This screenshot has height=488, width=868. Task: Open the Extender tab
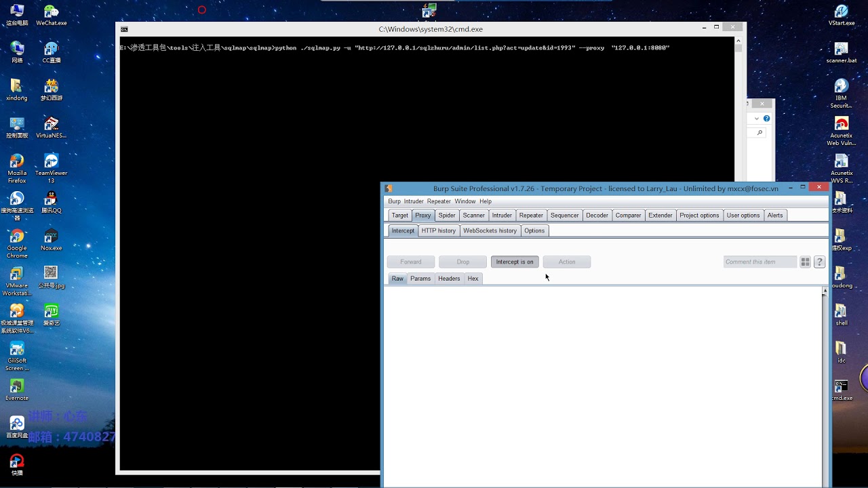tap(660, 216)
